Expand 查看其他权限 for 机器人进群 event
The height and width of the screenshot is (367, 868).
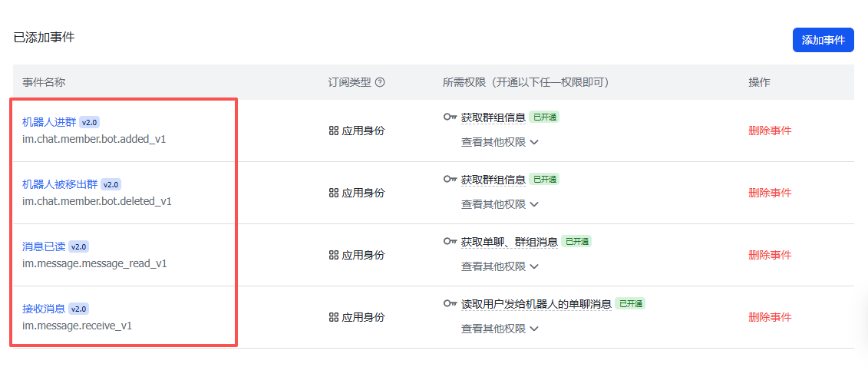coord(500,142)
